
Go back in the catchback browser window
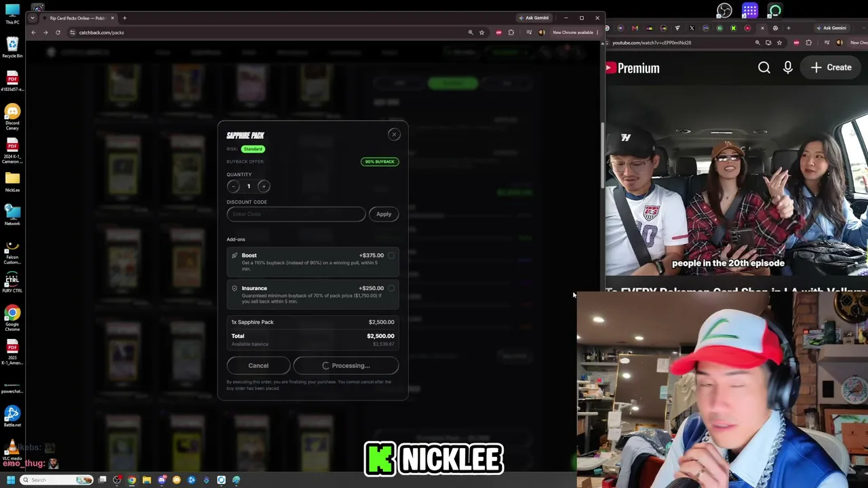(x=33, y=33)
